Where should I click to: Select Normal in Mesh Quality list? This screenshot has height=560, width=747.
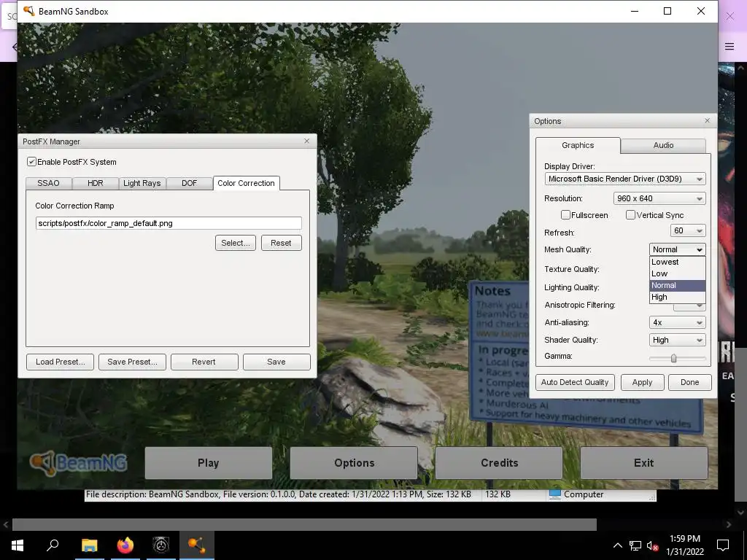click(x=677, y=285)
